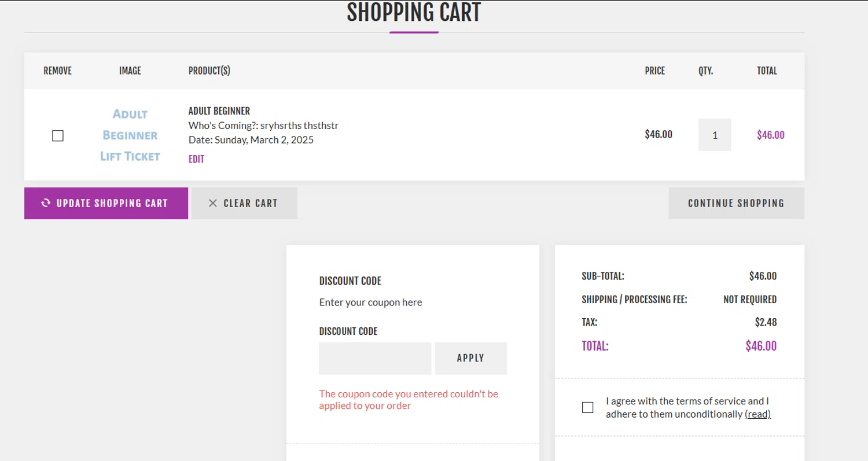
Task: Click the QTY. column header
Action: click(706, 71)
